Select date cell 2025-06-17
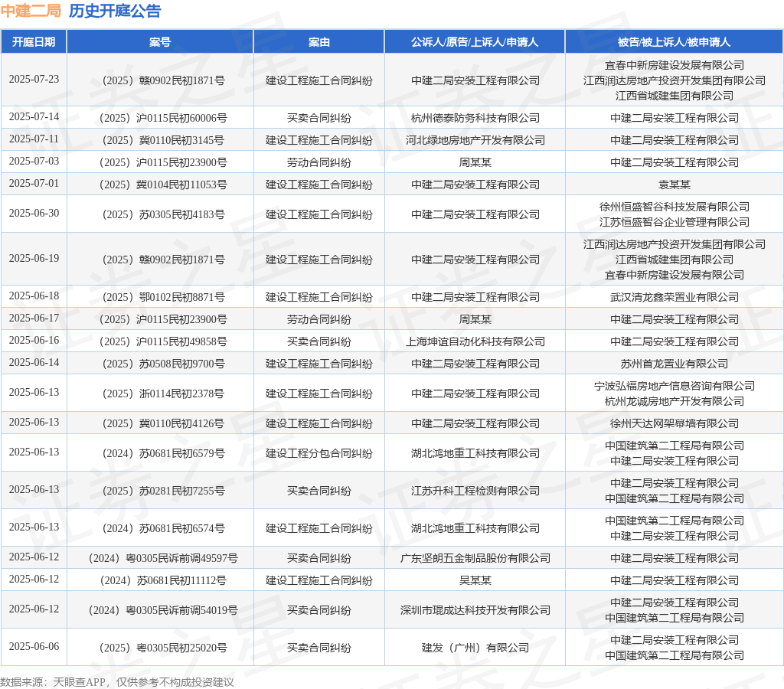784x689 pixels. tap(34, 318)
